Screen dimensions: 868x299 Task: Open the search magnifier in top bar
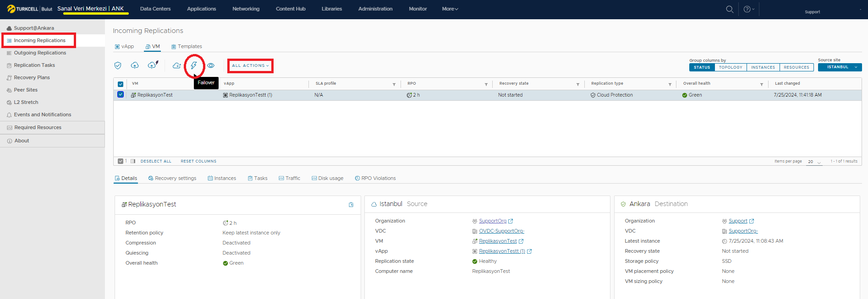pos(730,9)
